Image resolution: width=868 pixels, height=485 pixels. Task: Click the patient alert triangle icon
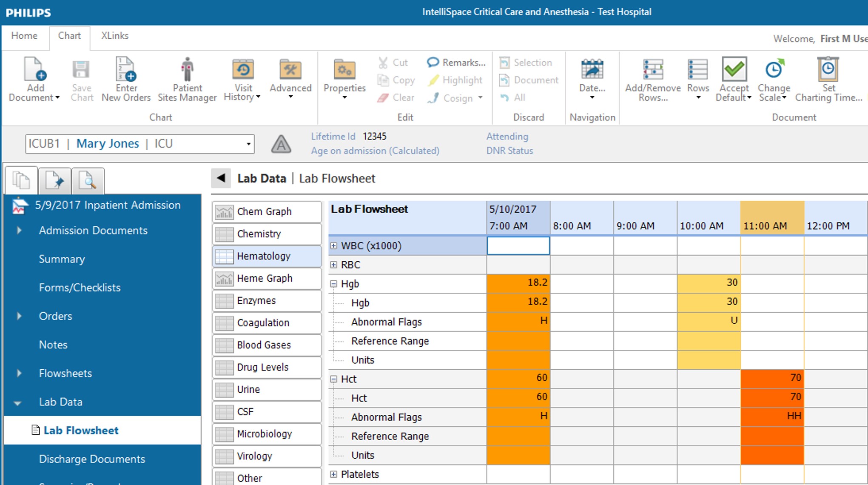coord(281,144)
